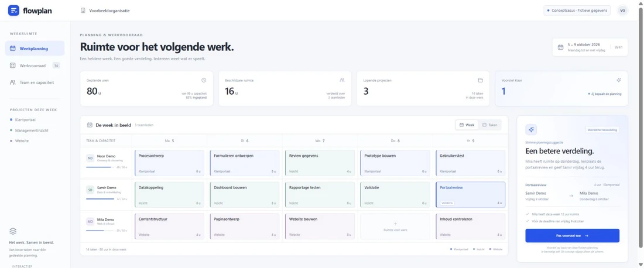Click the plus icon in Ruimte voor werk slot
The image size is (644, 268).
click(395, 224)
